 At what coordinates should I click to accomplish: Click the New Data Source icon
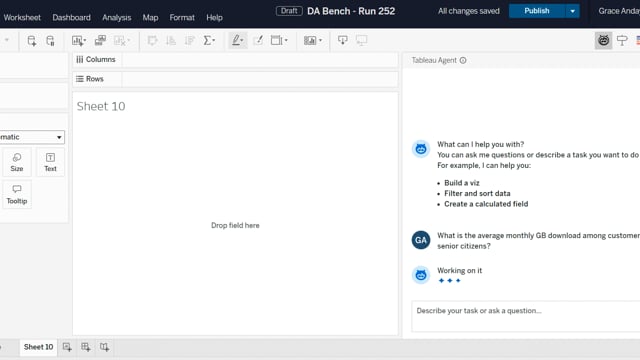coord(31,40)
